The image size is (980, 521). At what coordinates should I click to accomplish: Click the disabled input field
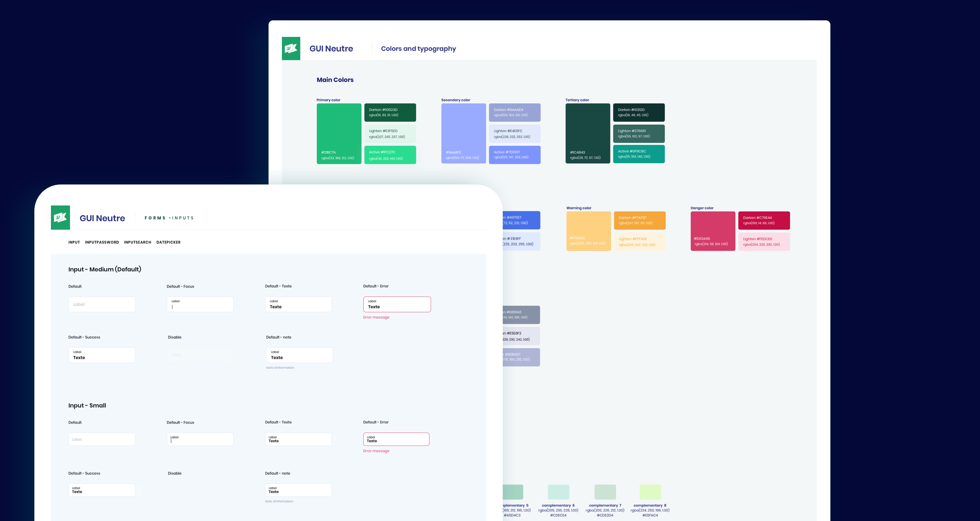tap(200, 355)
